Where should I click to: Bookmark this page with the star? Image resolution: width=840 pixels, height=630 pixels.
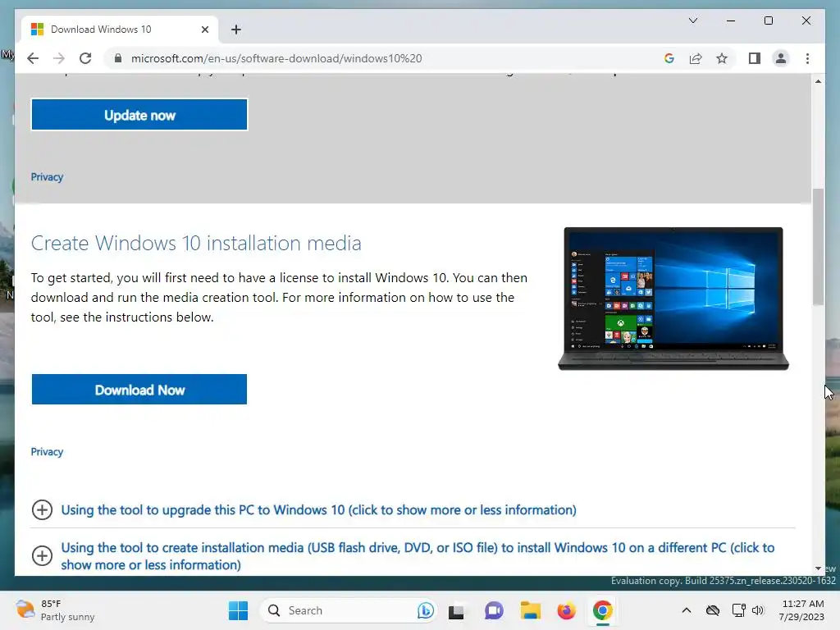(722, 58)
